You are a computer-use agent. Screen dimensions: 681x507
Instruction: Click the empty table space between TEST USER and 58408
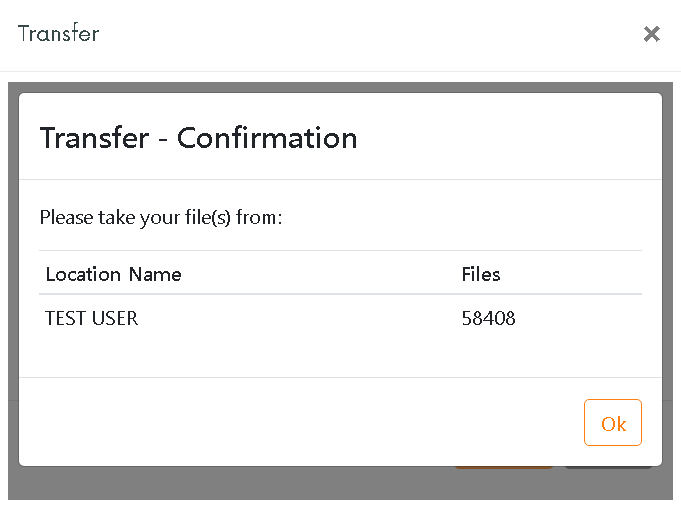[x=300, y=318]
